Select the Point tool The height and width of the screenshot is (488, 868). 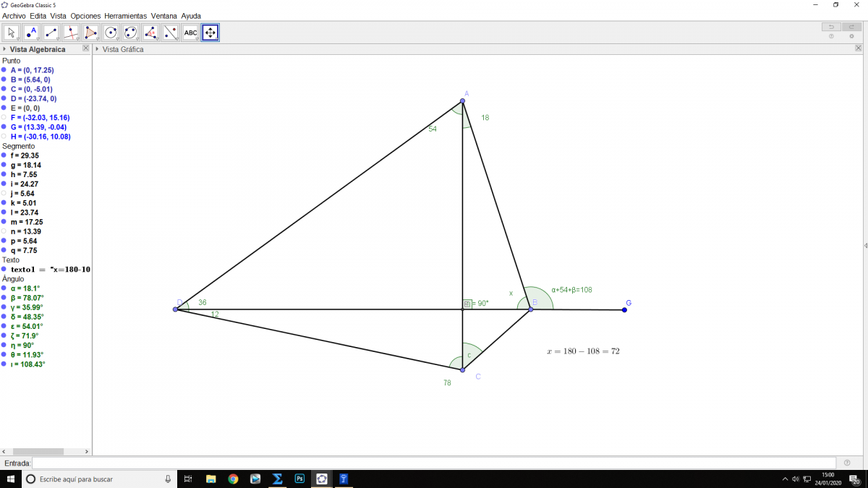coord(31,33)
